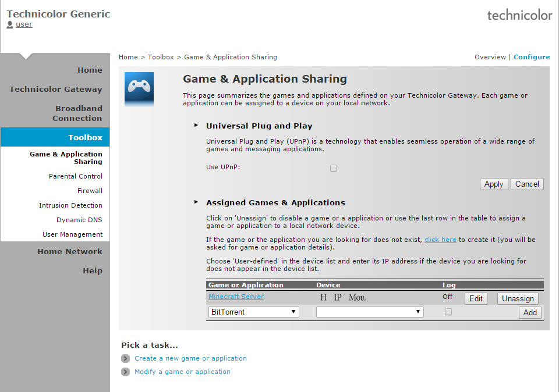559x392 pixels.
Task: Go to the Home Network section
Action: point(70,252)
